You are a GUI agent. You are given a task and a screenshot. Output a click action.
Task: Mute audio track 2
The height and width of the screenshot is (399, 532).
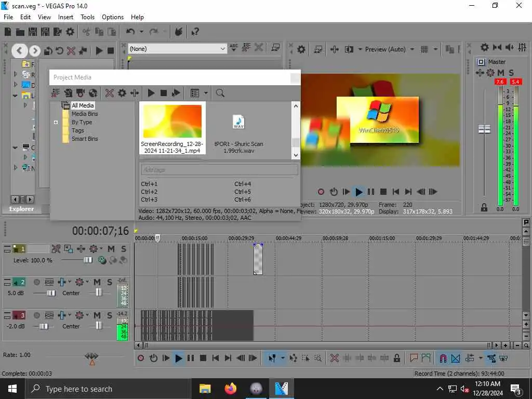point(97,282)
